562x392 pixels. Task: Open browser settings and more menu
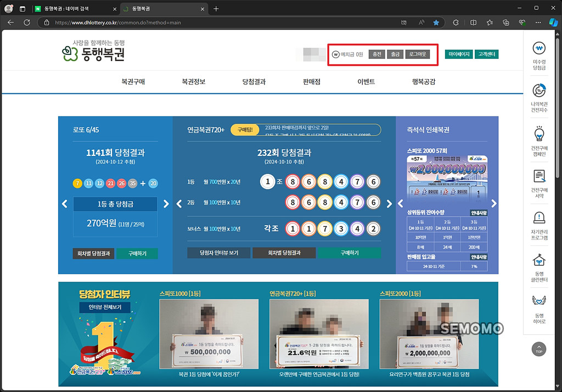click(x=538, y=23)
